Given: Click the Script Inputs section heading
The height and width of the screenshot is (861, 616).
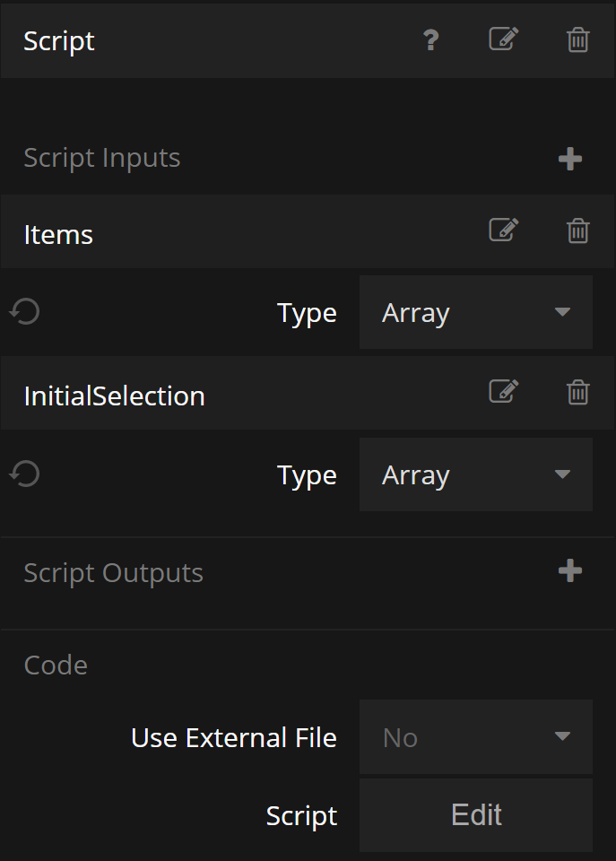Looking at the screenshot, I should pos(101,158).
